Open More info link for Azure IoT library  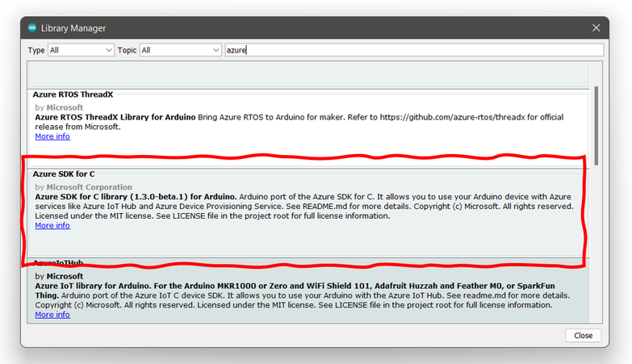point(52,315)
